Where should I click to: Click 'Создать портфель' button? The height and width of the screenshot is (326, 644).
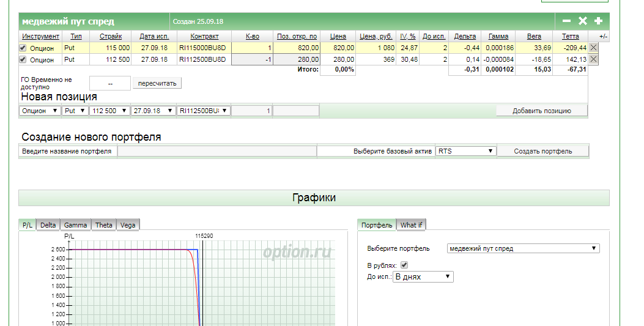[x=542, y=151]
